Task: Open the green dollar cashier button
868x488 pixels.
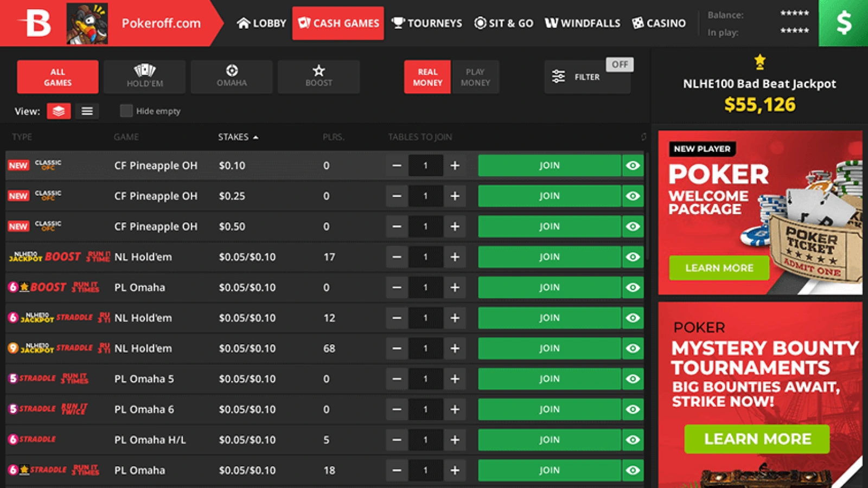Action: click(843, 23)
